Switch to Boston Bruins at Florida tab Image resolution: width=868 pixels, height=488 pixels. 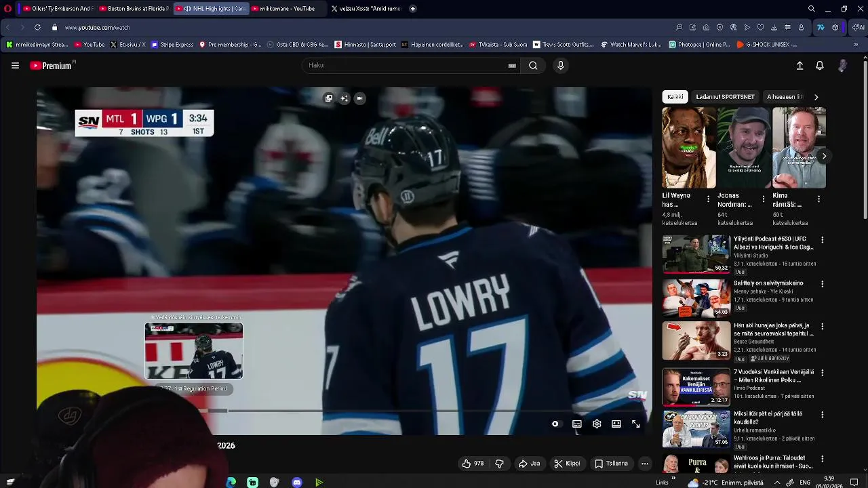pyautogui.click(x=133, y=9)
